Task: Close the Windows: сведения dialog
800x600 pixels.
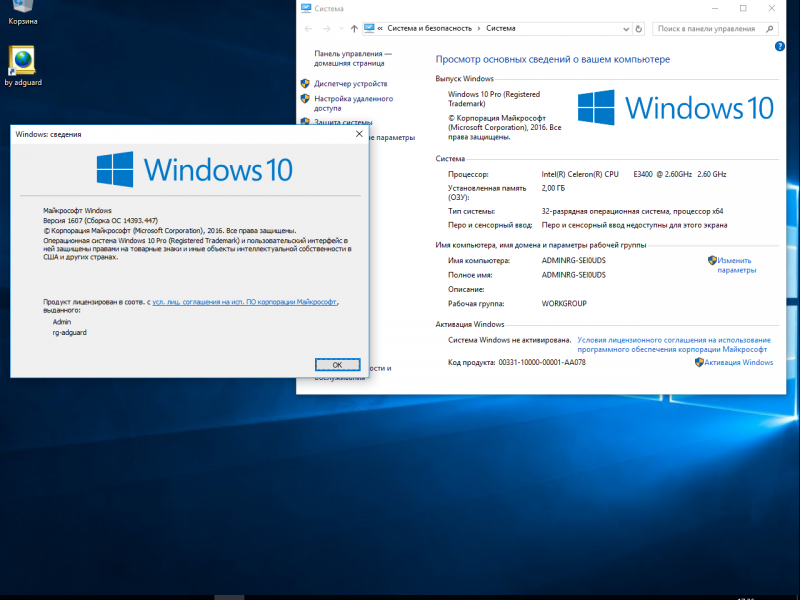Action: [359, 134]
